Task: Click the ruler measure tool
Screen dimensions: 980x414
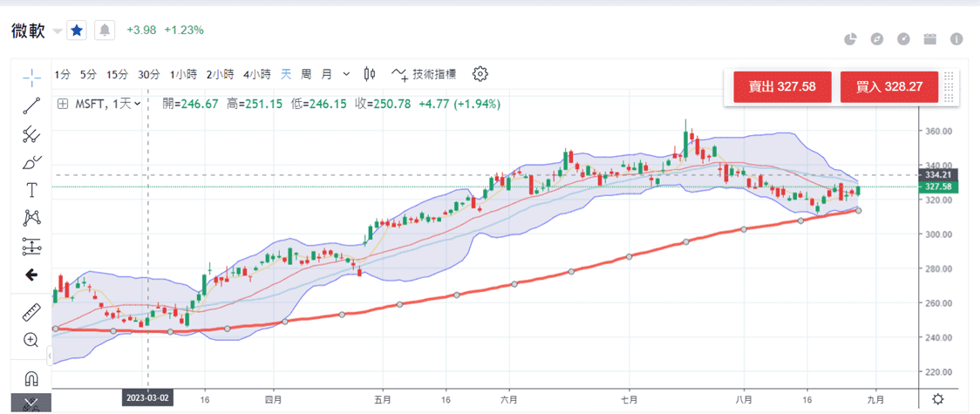Action: pos(31,311)
